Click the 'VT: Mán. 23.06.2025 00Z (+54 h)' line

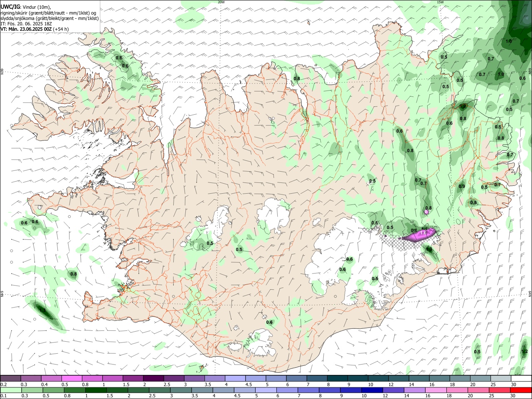pos(35,29)
